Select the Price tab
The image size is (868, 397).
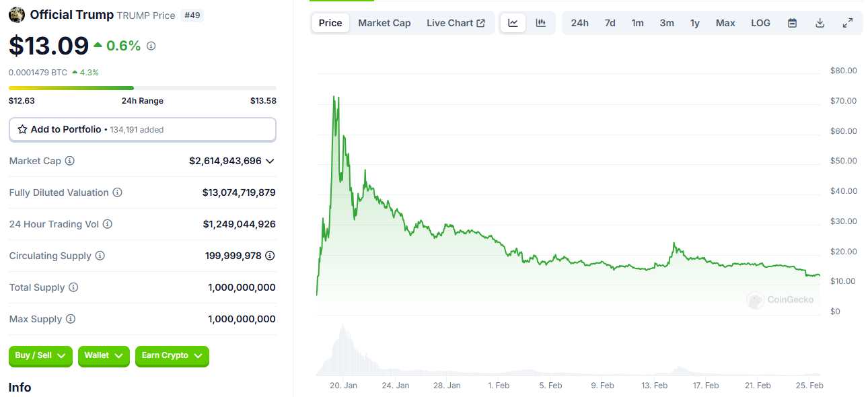(x=330, y=23)
